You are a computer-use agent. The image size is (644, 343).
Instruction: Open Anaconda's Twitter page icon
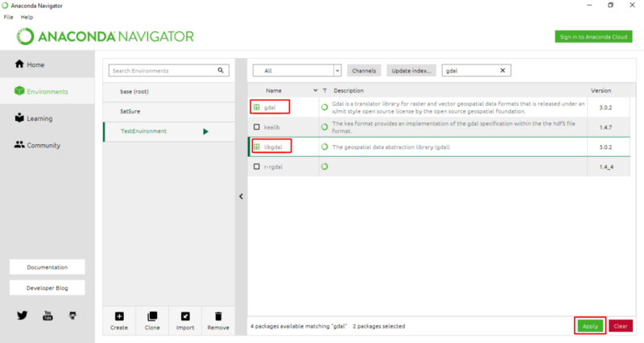tap(23, 316)
